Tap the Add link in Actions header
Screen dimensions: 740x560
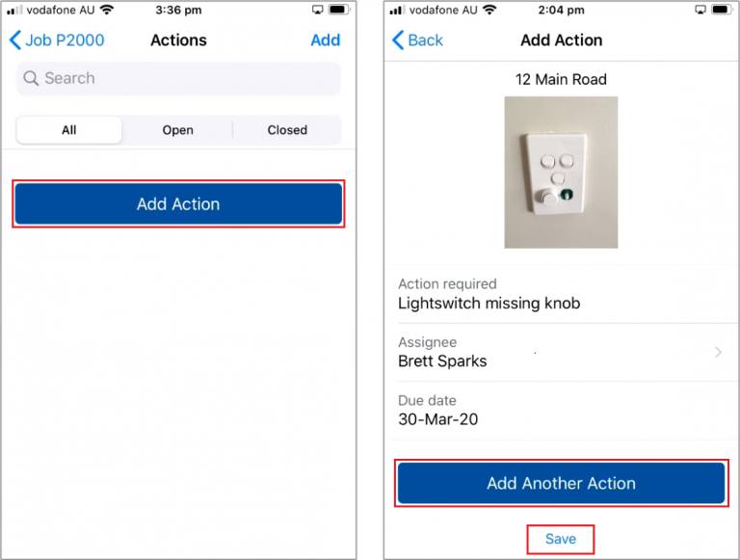point(325,40)
